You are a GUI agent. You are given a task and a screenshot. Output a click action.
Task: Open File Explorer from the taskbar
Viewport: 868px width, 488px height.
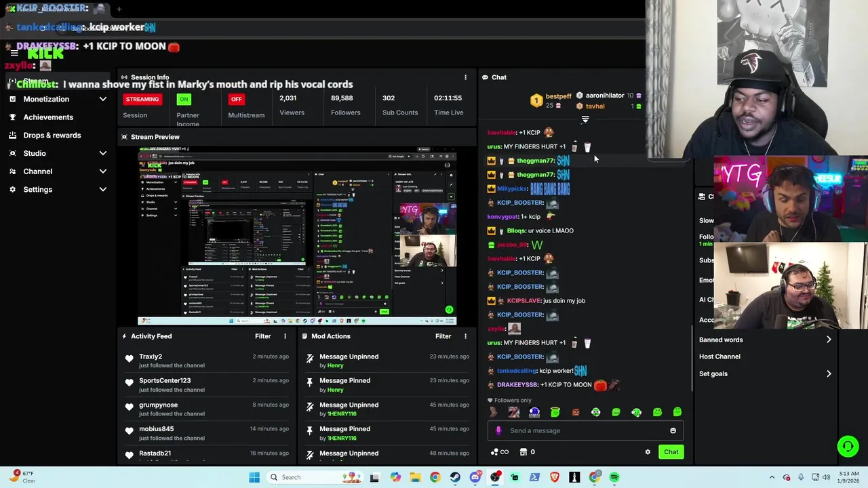pos(415,477)
